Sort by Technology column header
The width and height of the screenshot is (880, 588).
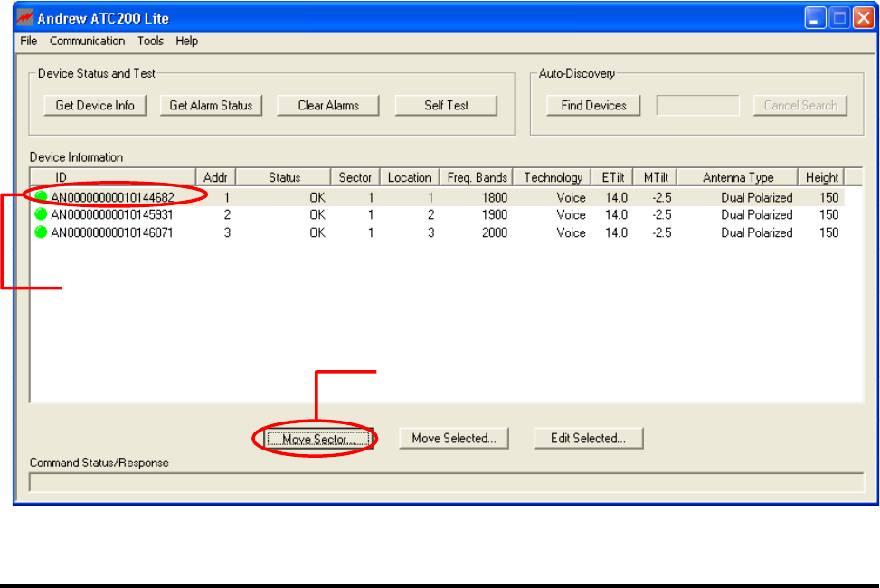(x=553, y=177)
